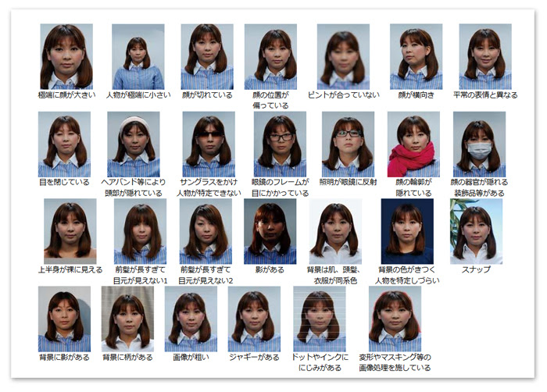Click the caption ヘアバンド等により頭部が隠れている
The height and width of the screenshot is (392, 547).
(x=134, y=187)
